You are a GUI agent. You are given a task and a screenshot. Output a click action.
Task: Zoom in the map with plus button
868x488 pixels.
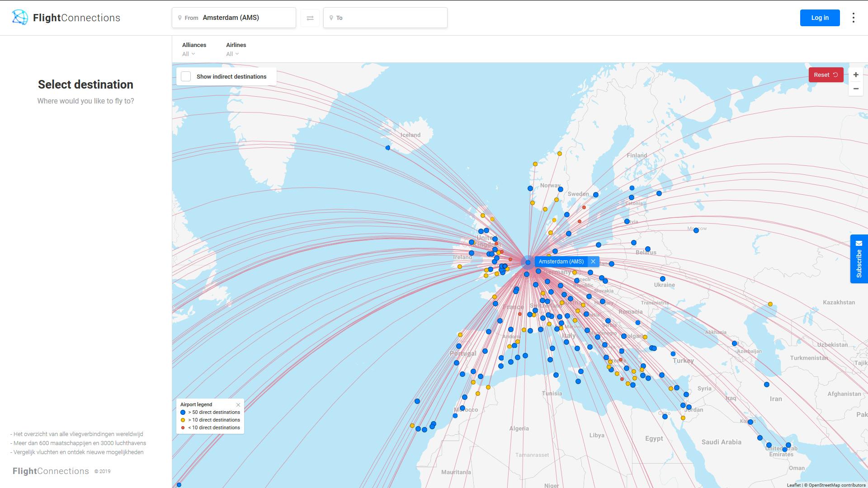(855, 75)
